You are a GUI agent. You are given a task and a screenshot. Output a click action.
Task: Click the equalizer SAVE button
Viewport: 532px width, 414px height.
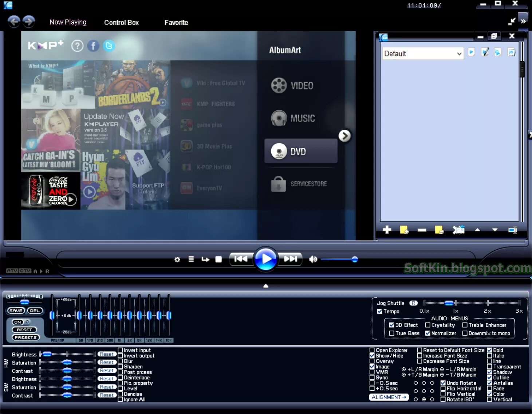pyautogui.click(x=16, y=311)
